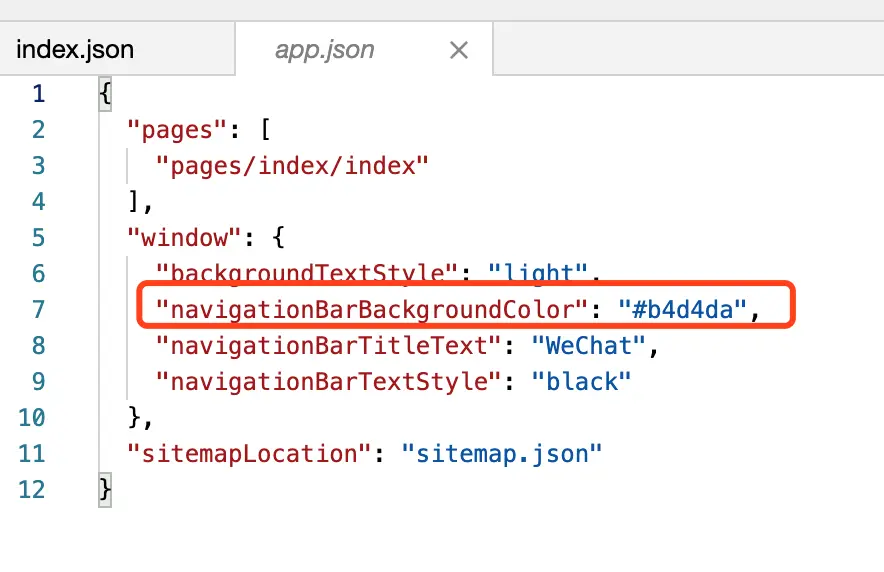This screenshot has width=884, height=572.
Task: Click line number 1 in gutter
Action: point(38,94)
